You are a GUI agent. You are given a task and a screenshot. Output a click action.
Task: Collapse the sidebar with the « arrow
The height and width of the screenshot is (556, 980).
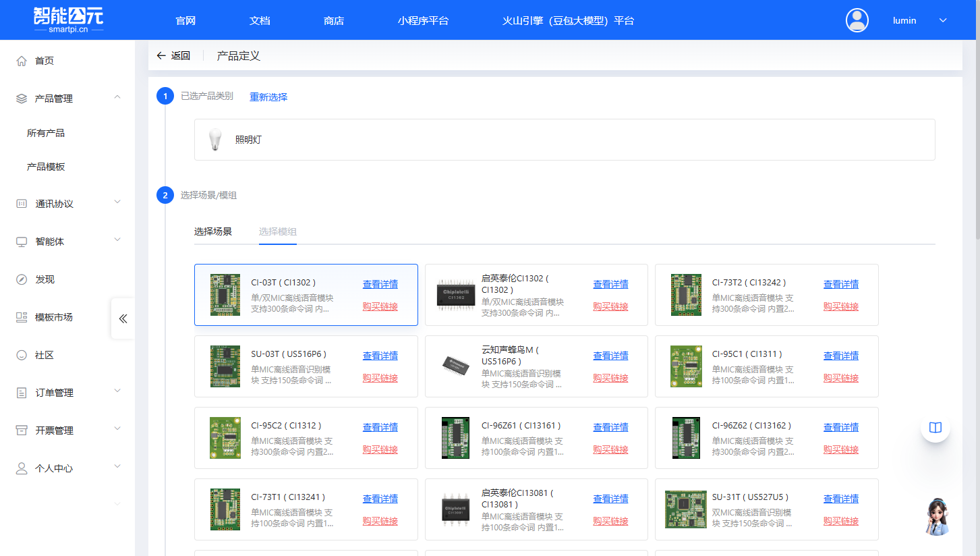point(122,318)
